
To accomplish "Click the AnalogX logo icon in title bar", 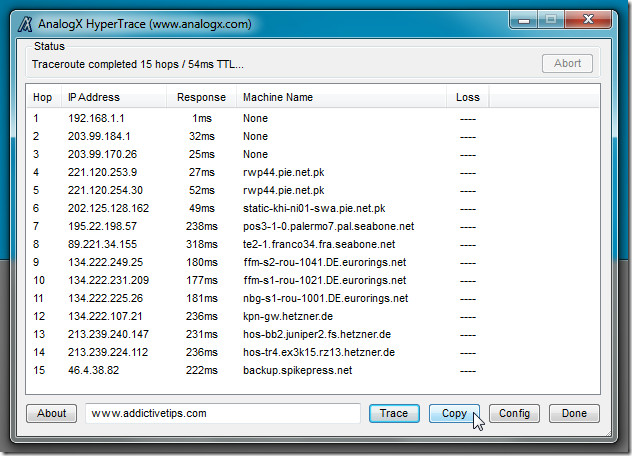I will point(25,24).
